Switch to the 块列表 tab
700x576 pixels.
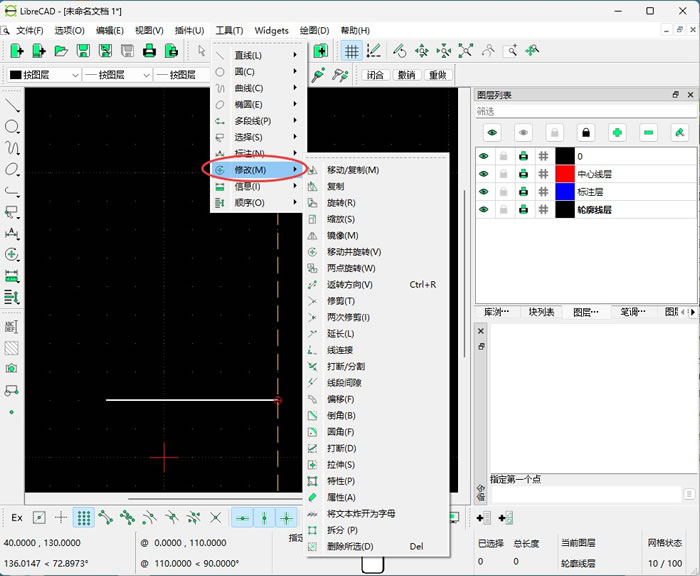[541, 312]
